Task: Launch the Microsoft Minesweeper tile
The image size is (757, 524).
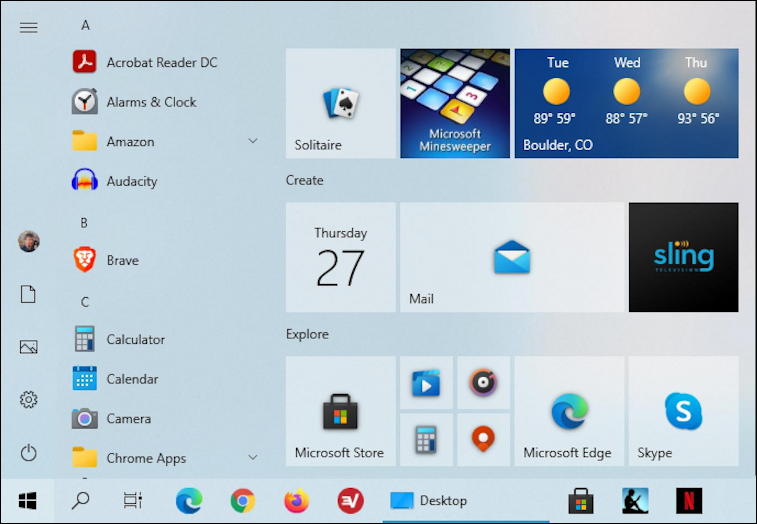Action: click(455, 103)
